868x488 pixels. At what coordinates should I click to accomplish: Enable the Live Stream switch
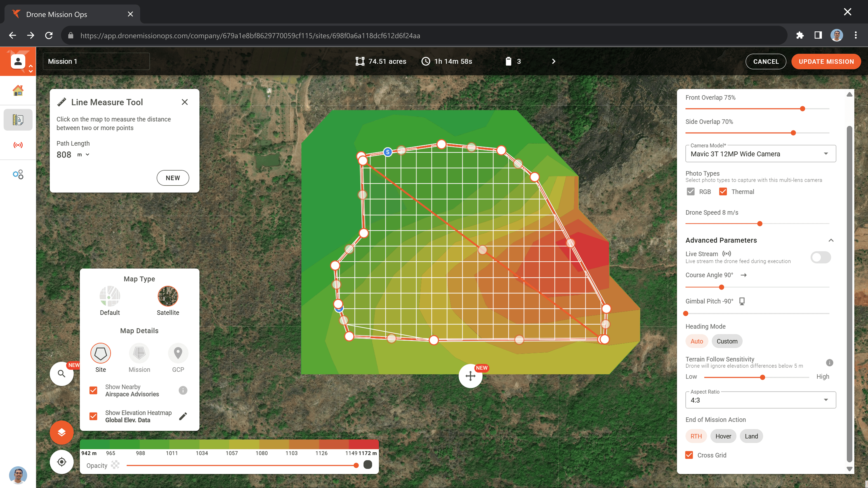click(821, 257)
